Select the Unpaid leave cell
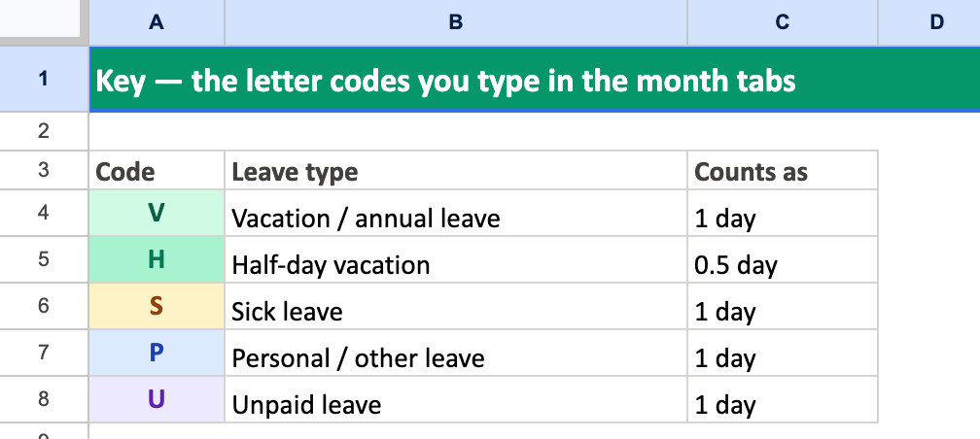 point(456,399)
